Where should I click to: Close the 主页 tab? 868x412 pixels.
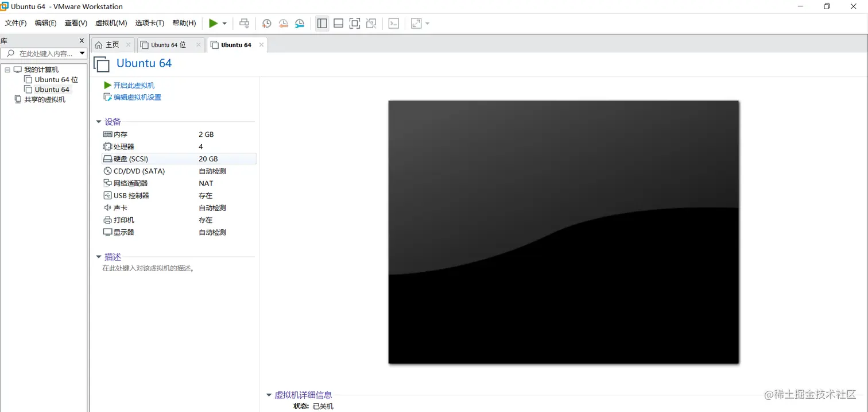(128, 45)
